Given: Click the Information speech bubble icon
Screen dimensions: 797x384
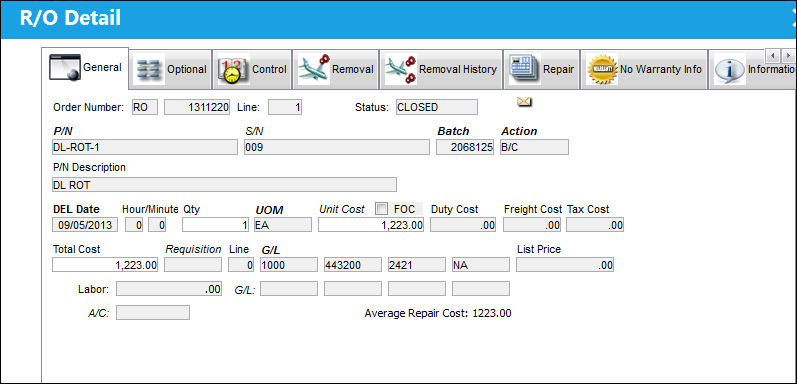Looking at the screenshot, I should (x=729, y=70).
